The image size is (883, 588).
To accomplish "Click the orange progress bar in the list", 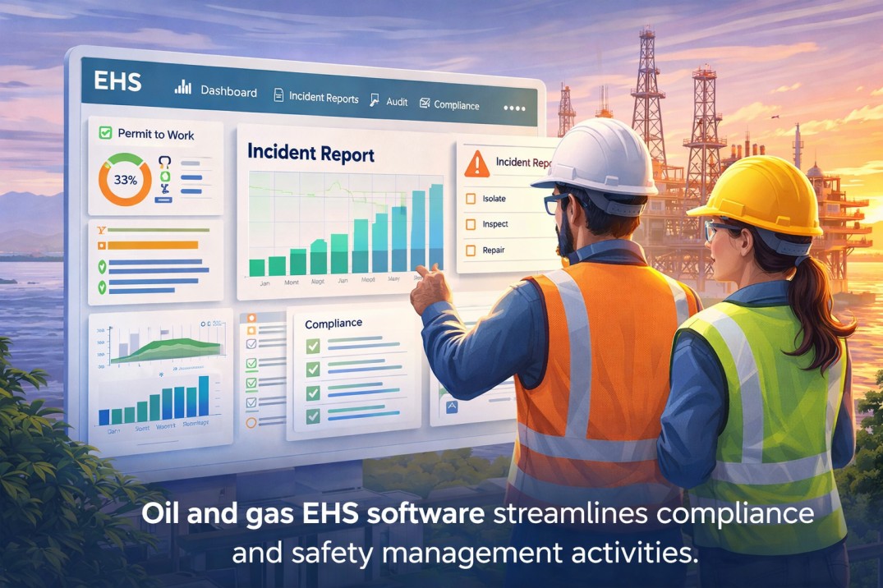I will tap(153, 245).
